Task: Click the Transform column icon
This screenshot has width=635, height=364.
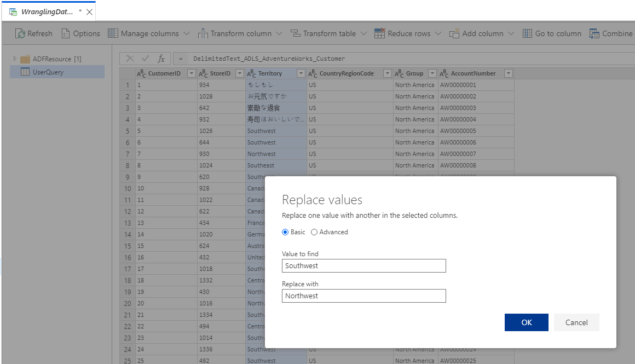Action: 203,33
